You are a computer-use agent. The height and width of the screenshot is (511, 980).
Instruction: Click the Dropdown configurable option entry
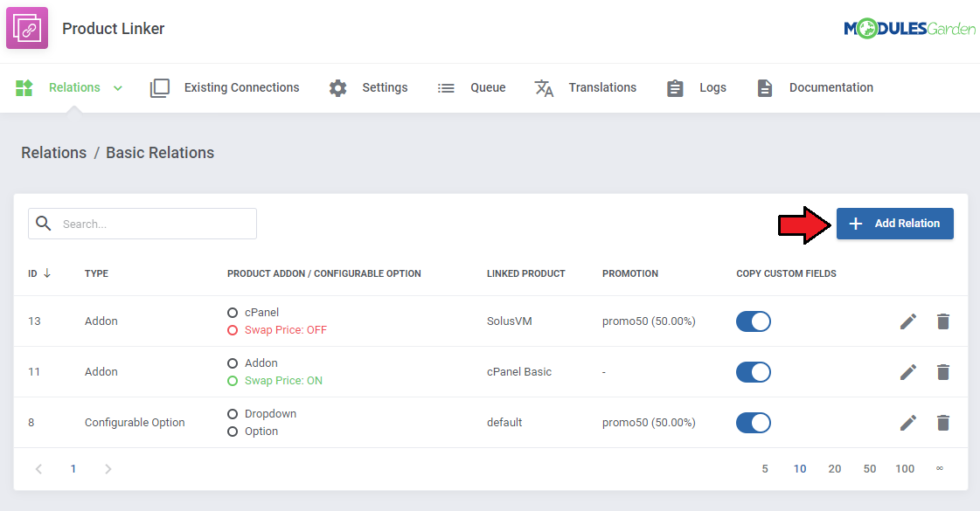[270, 413]
